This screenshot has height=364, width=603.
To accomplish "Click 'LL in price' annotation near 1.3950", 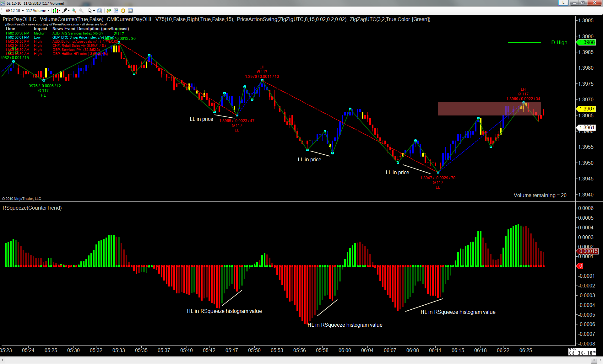I will (x=397, y=172).
